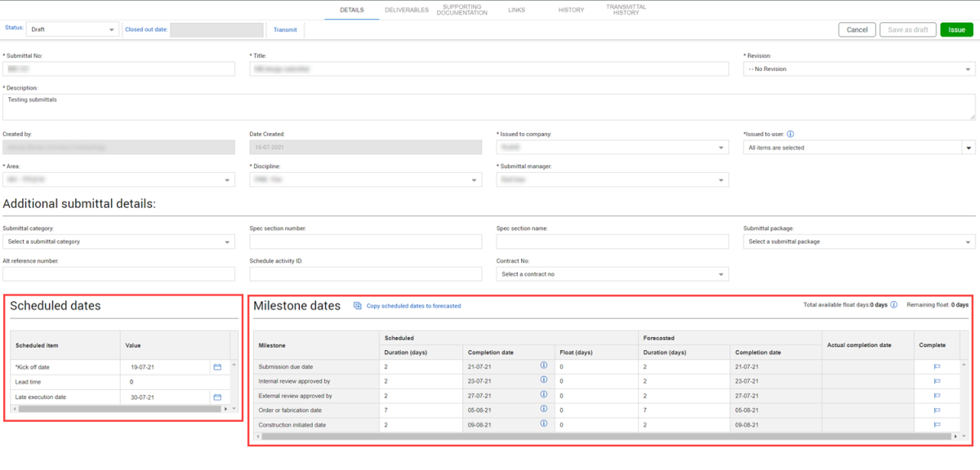Viewport: 980px width, 470px height.
Task: Flag Submission due date milestone as complete
Action: click(x=937, y=366)
